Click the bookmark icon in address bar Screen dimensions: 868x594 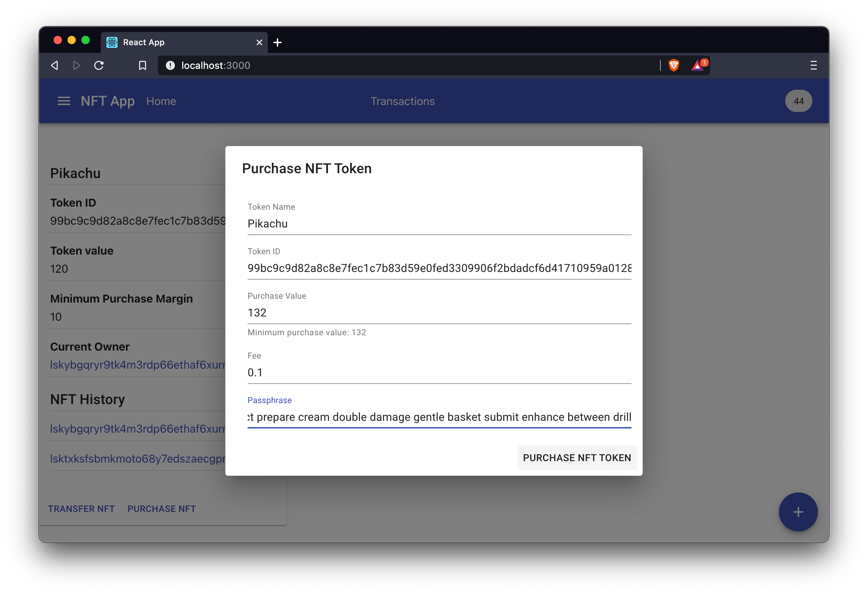pyautogui.click(x=141, y=65)
